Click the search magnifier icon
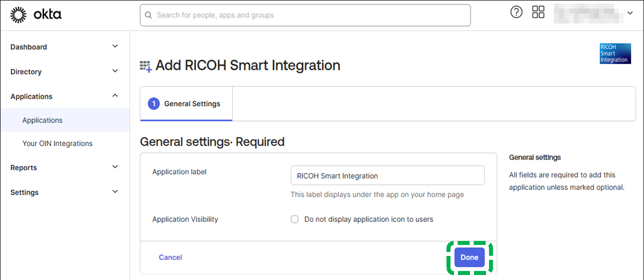The width and height of the screenshot is (644, 280). pos(148,15)
